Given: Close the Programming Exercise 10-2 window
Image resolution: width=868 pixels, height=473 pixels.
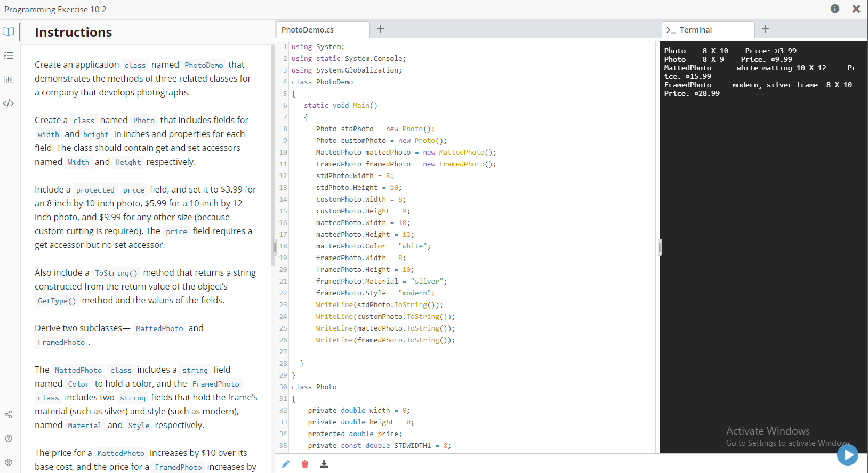Looking at the screenshot, I should pos(856,9).
